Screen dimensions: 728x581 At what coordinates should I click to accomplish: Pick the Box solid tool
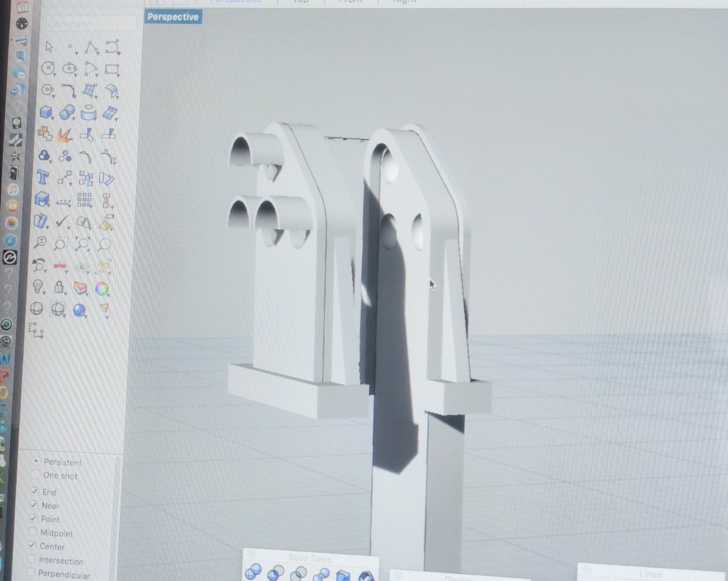(46, 112)
